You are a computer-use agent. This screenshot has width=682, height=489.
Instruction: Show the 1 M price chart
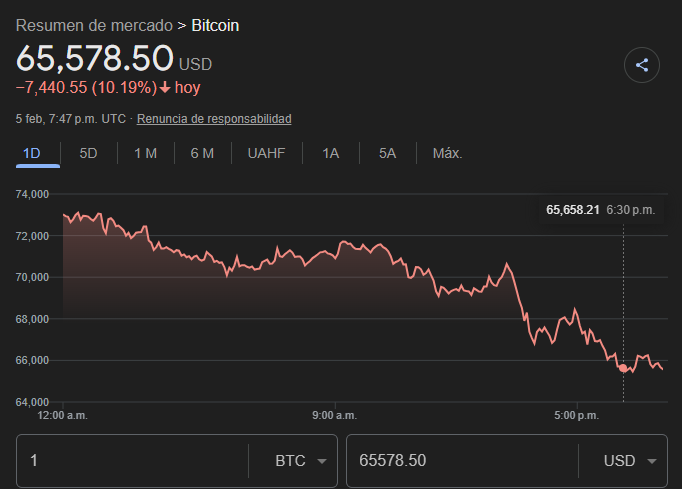[x=145, y=153]
